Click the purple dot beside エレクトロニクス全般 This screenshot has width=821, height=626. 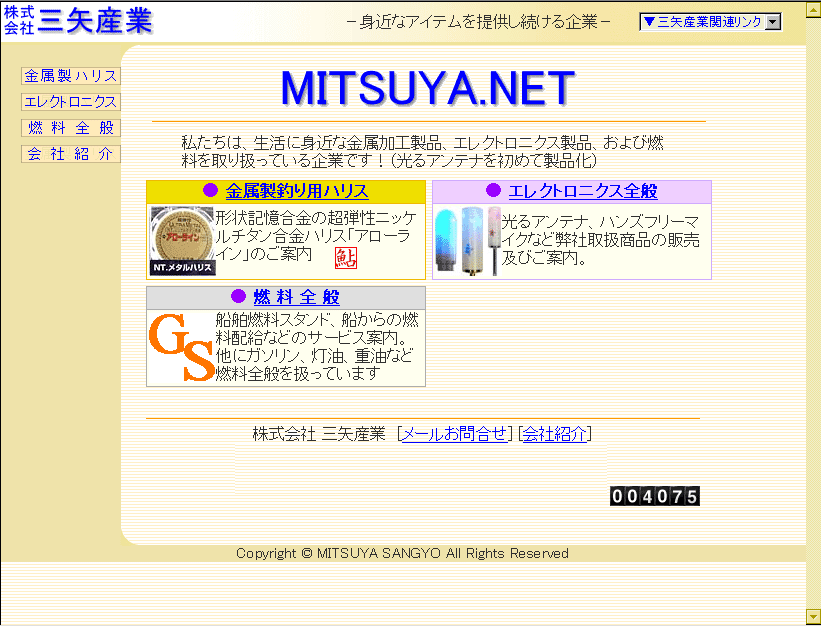(x=493, y=191)
